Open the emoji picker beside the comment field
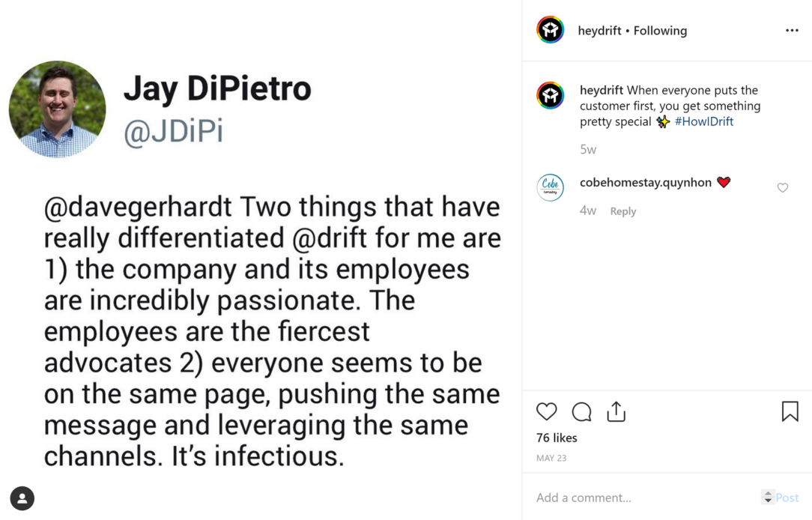 tap(769, 497)
